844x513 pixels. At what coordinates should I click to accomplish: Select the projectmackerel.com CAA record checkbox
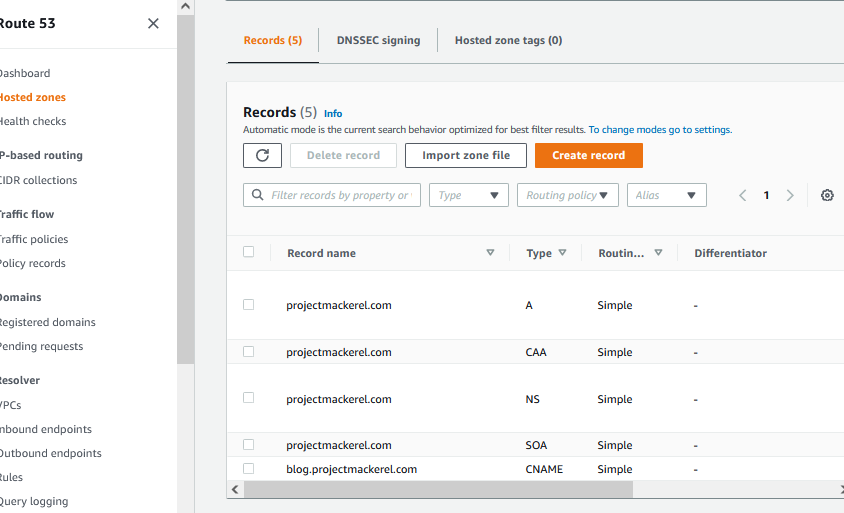click(249, 352)
